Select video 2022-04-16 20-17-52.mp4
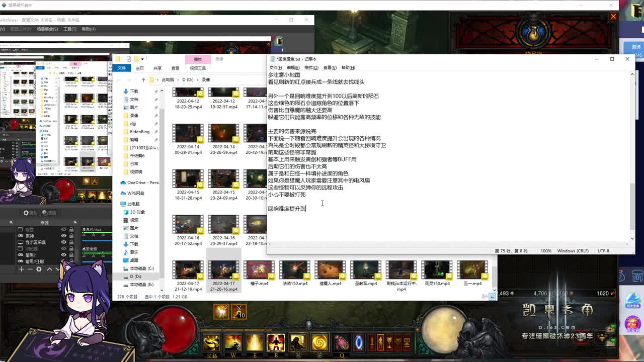This screenshot has width=644, height=362. pyautogui.click(x=188, y=230)
